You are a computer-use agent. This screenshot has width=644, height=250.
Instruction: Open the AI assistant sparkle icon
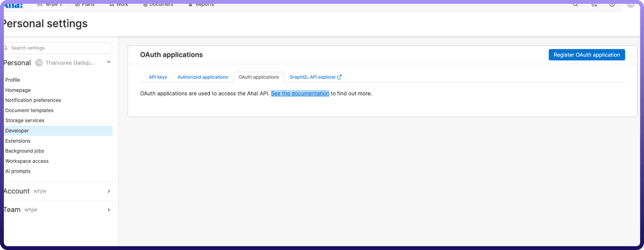tap(594, 5)
